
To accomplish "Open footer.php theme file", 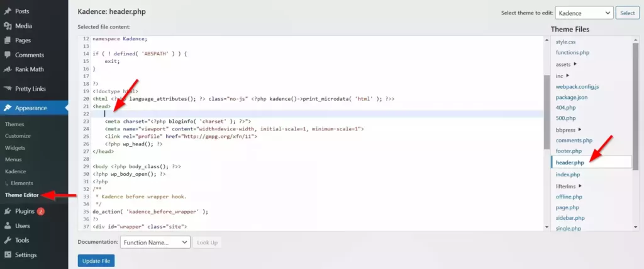I will pyautogui.click(x=569, y=151).
